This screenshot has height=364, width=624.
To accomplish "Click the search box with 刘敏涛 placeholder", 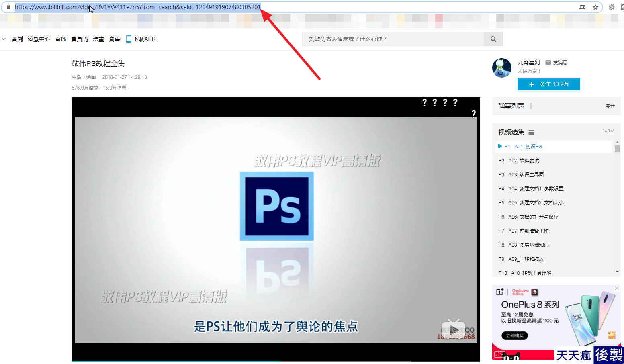I will pos(393,39).
